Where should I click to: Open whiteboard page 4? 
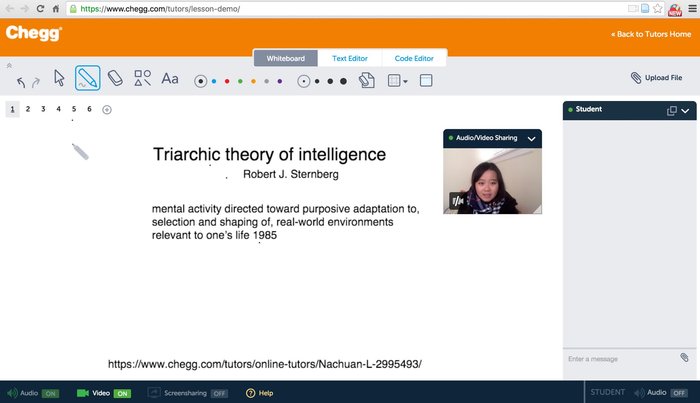(x=58, y=109)
